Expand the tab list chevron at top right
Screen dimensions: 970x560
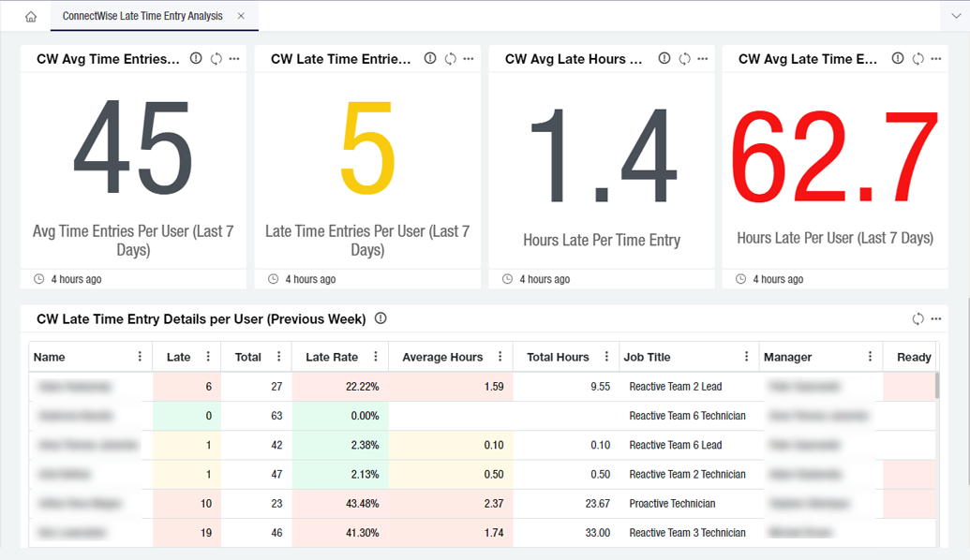pyautogui.click(x=956, y=16)
